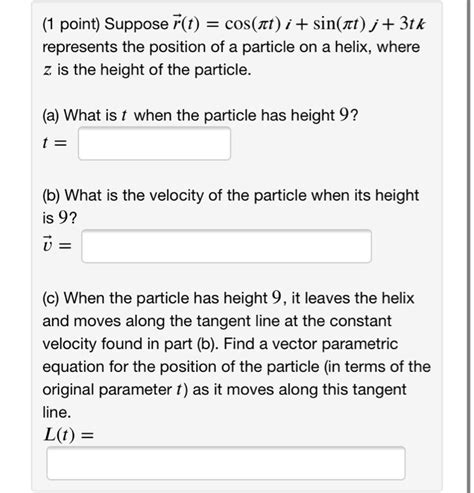The image size is (474, 493).
Task: Click the '(1 point)' label text
Action: pos(71,24)
